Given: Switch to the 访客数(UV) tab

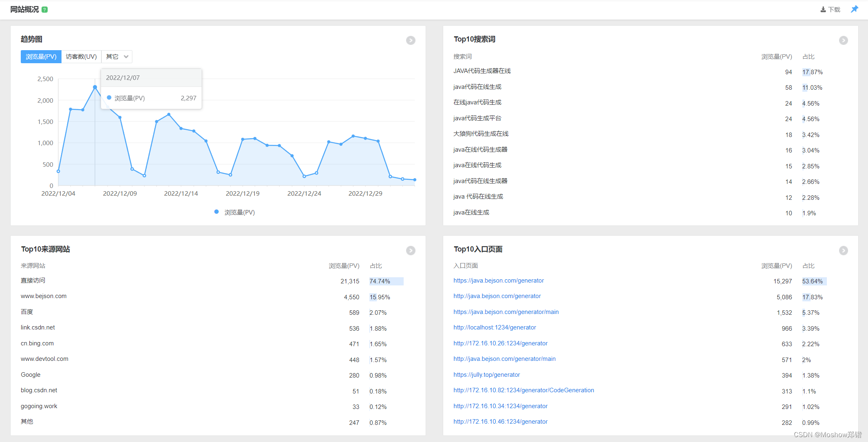Looking at the screenshot, I should pyautogui.click(x=81, y=57).
